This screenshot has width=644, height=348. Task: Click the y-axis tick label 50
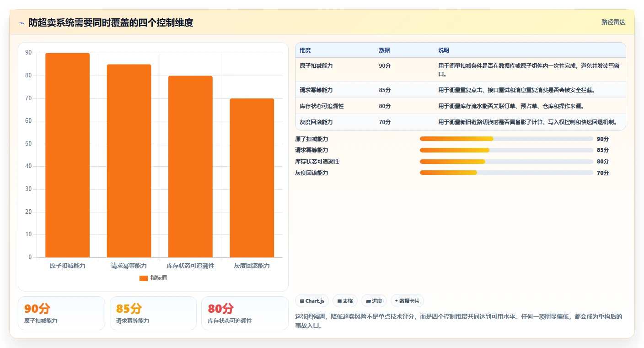pyautogui.click(x=28, y=144)
